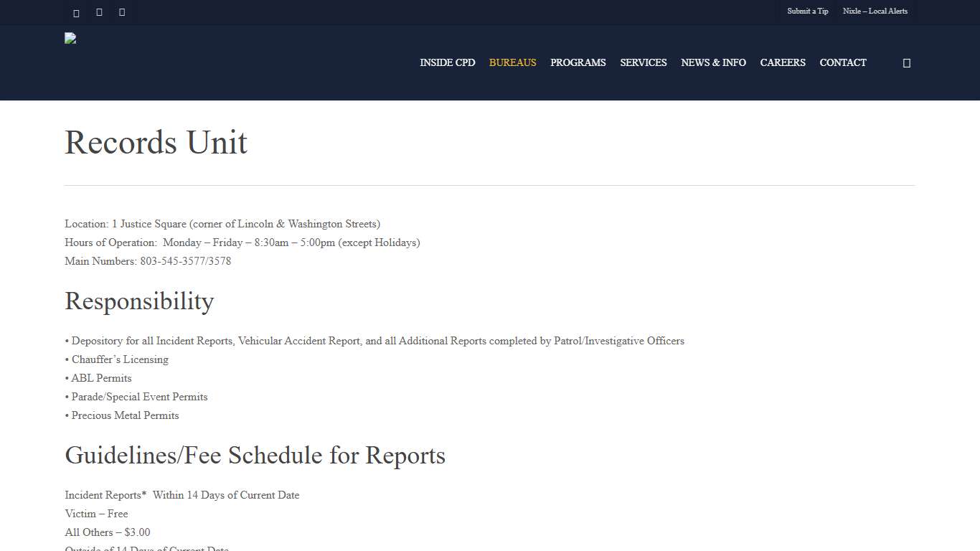Open Facebook via the first social icon

(76, 12)
